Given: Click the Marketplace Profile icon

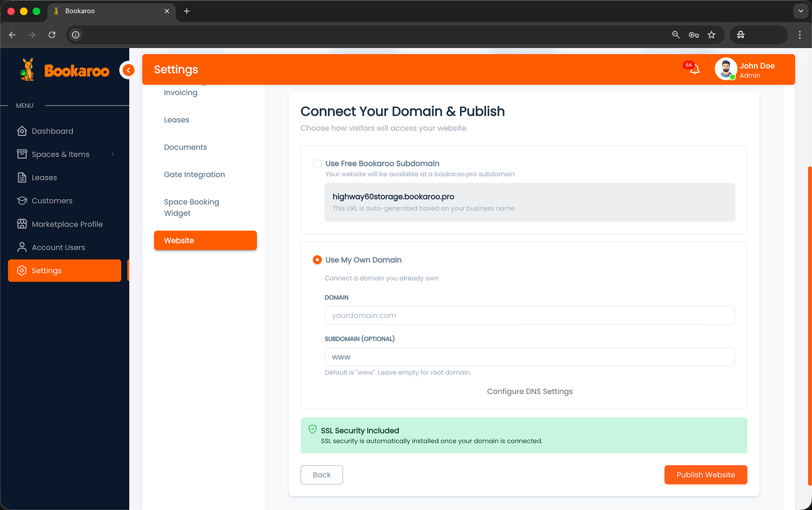Looking at the screenshot, I should point(22,224).
